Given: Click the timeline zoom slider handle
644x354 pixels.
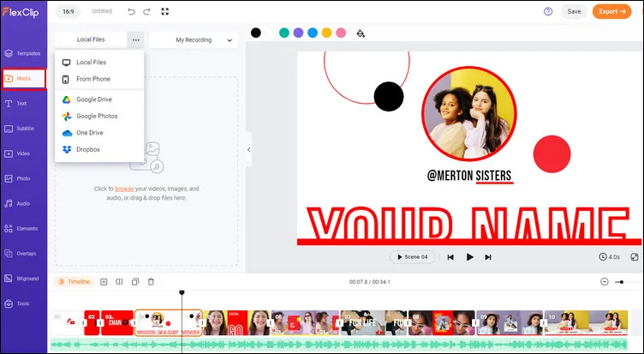Looking at the screenshot, I should coord(622,282).
